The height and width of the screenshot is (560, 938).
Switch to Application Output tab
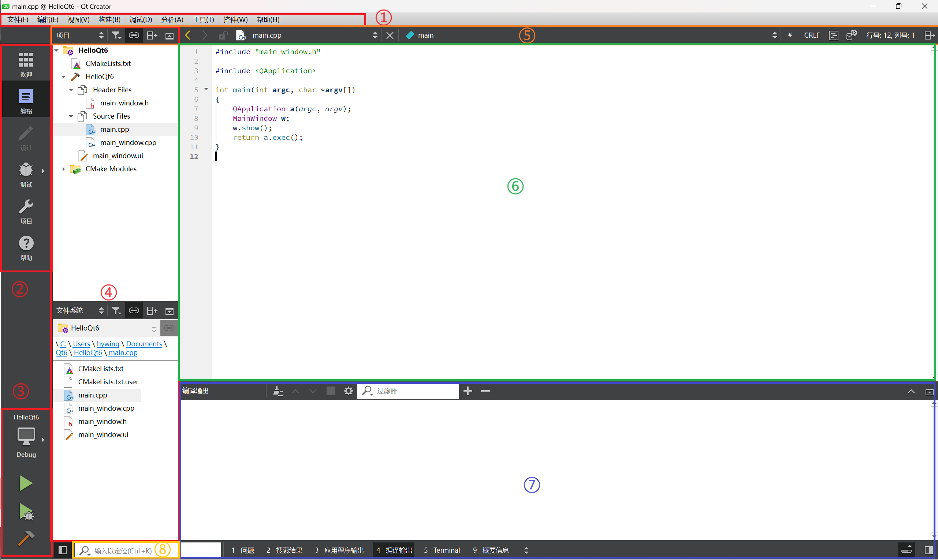point(339,550)
